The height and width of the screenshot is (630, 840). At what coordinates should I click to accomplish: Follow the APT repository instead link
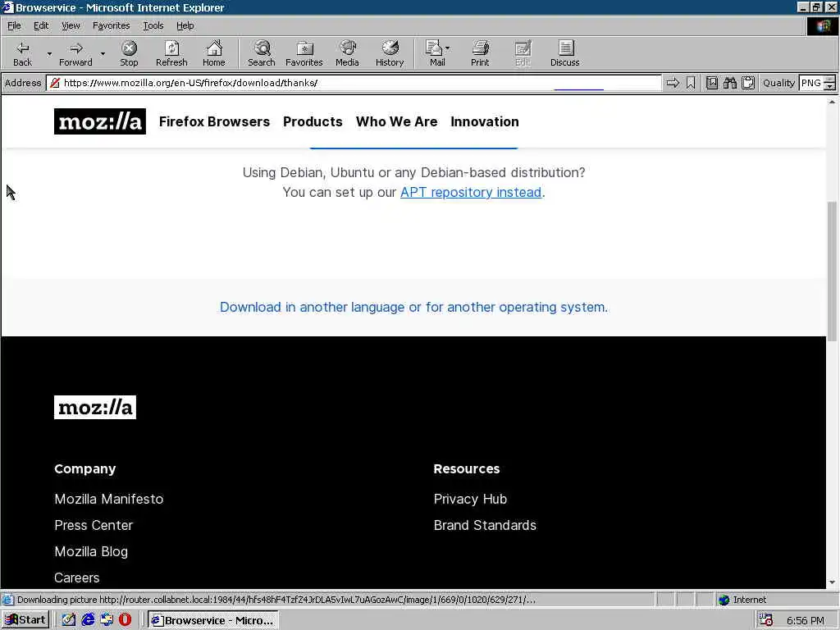(x=471, y=192)
